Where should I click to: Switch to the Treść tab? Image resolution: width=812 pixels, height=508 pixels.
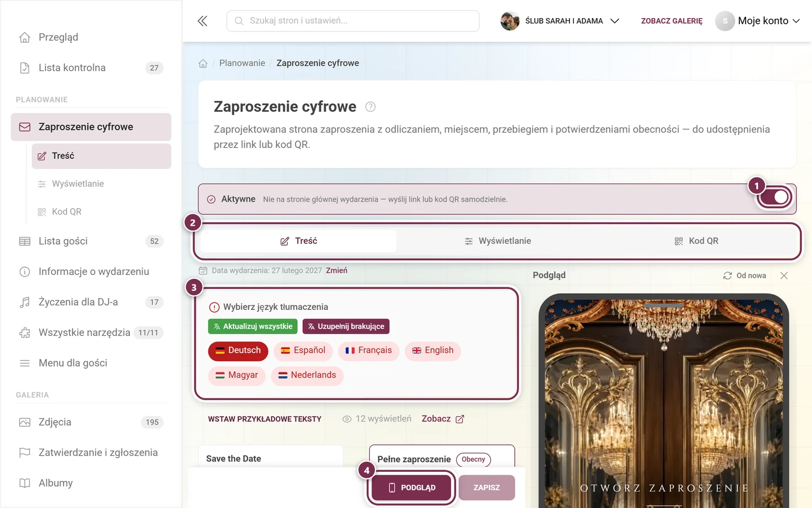[299, 241]
